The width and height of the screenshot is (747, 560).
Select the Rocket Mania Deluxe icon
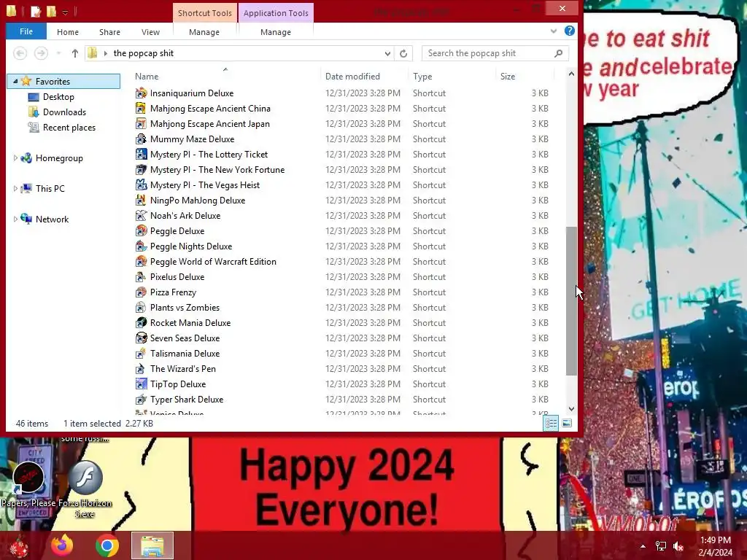(x=141, y=323)
